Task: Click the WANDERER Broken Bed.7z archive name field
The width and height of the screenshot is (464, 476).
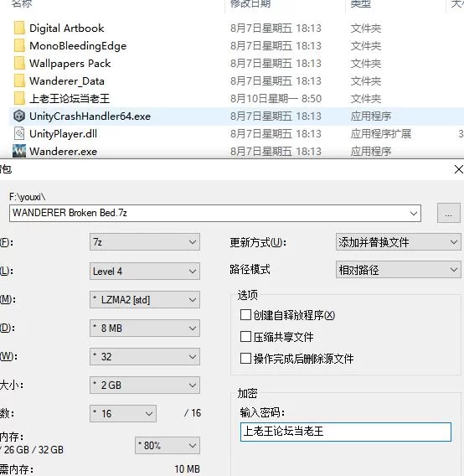Action: (215, 213)
